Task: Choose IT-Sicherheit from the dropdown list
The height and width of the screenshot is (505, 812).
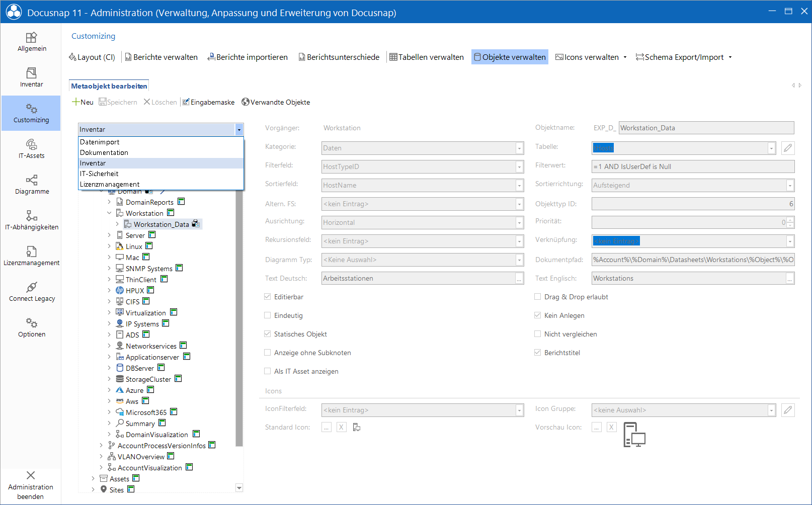Action: tap(161, 174)
